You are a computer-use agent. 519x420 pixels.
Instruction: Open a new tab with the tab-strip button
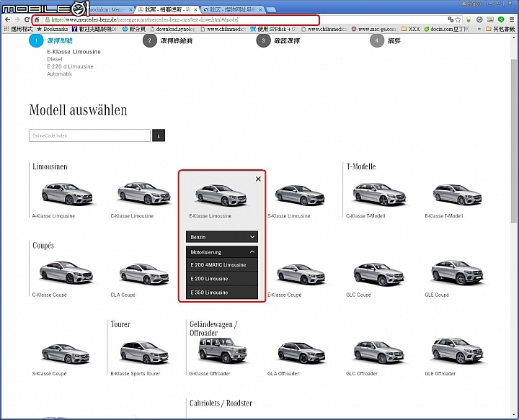[x=271, y=9]
